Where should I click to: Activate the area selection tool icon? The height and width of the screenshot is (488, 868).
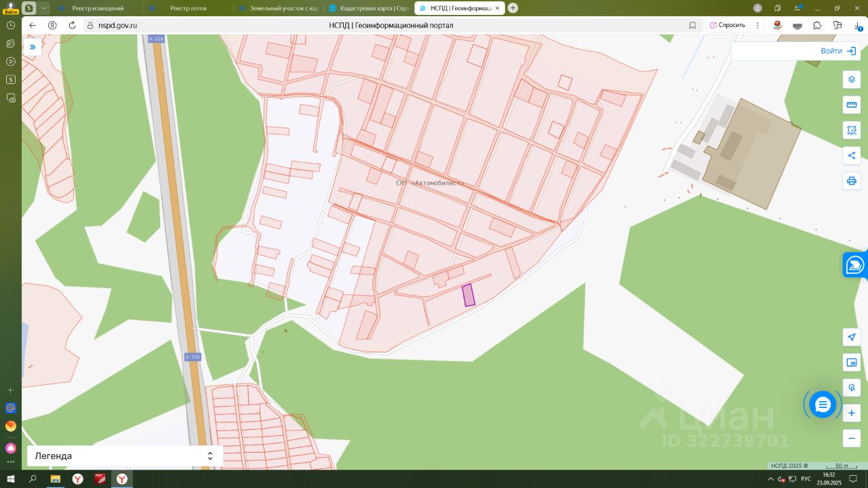[852, 130]
